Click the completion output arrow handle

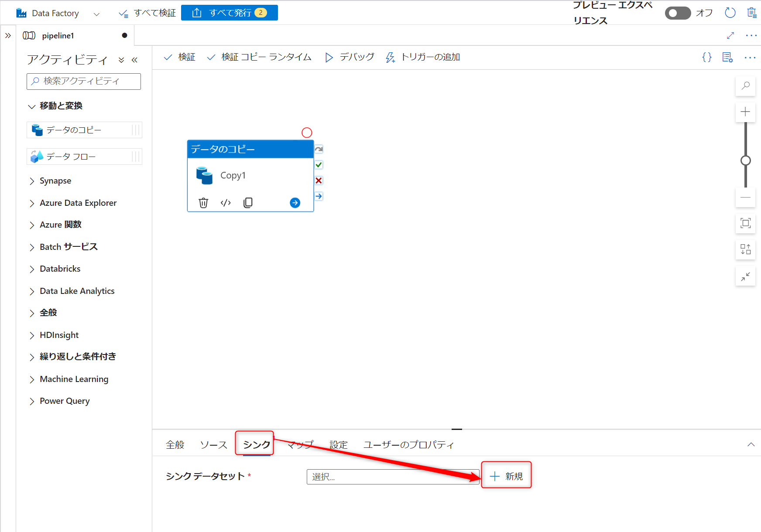[319, 196]
